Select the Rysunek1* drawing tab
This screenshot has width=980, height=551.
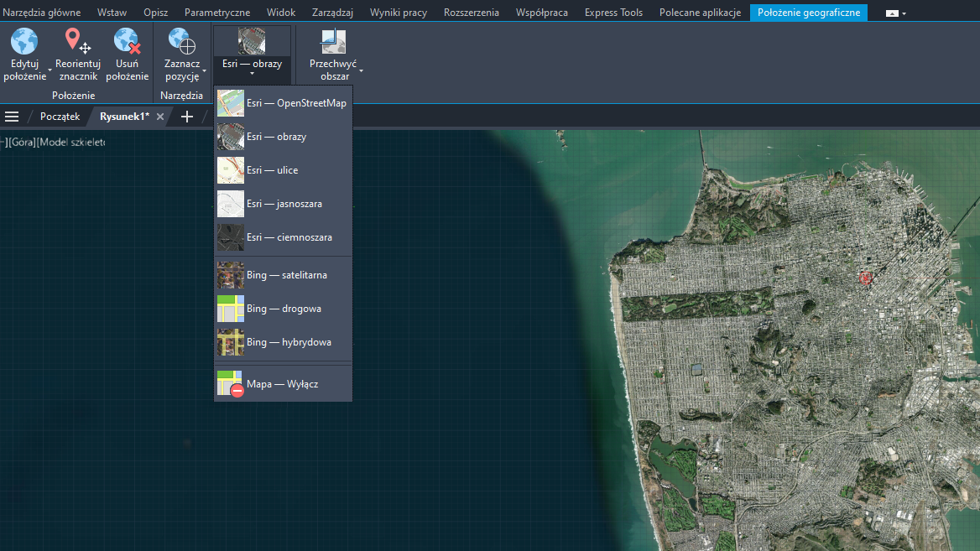(x=124, y=117)
